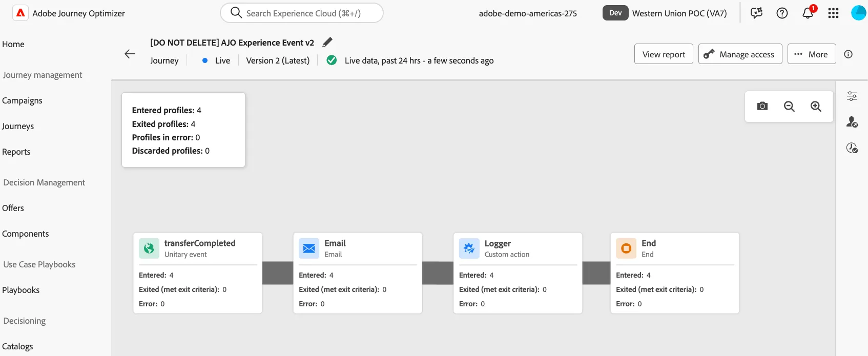Click the journey information icon
The width and height of the screenshot is (868, 356).
pos(849,54)
